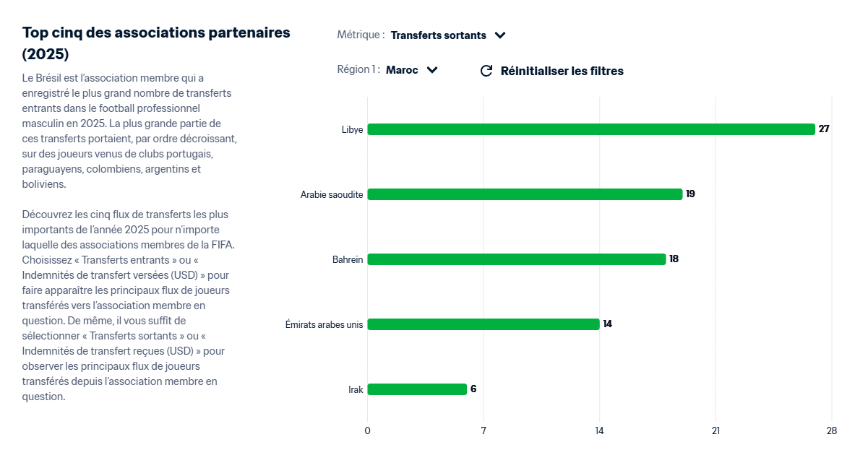This screenshot has width=868, height=450.
Task: Select the Émirats arabes unis bar
Action: point(483,324)
